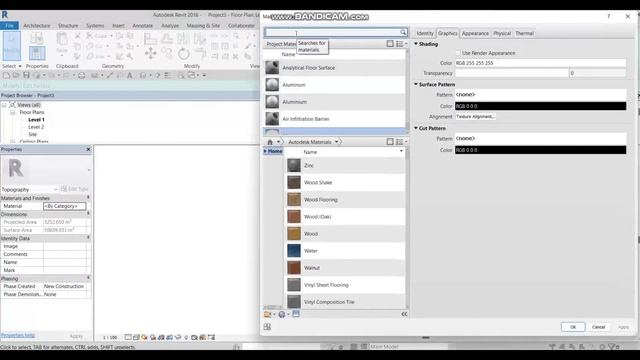Select the Wood Flooring material row
640x360 pixels.
pyautogui.click(x=345, y=200)
